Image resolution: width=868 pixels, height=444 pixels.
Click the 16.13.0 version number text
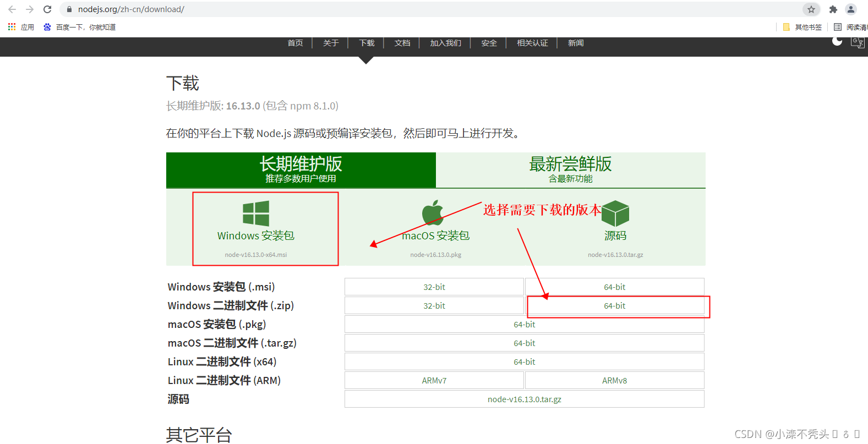(x=243, y=106)
